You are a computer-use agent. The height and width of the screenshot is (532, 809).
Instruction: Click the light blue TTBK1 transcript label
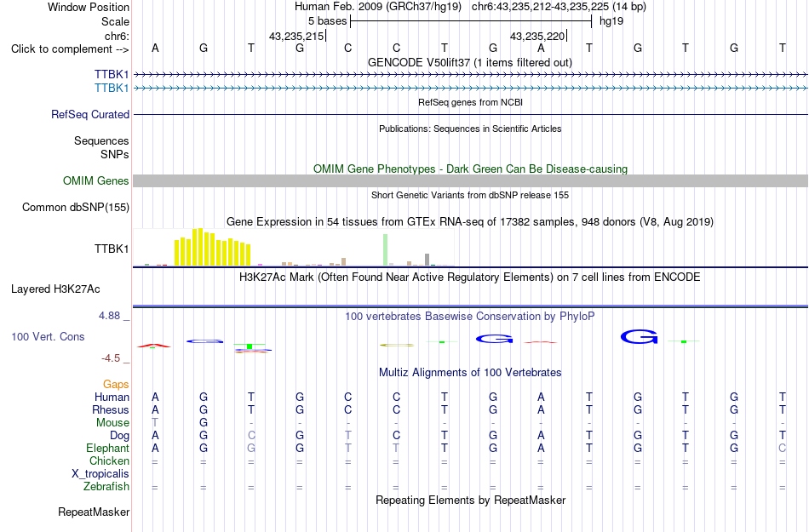(112, 89)
